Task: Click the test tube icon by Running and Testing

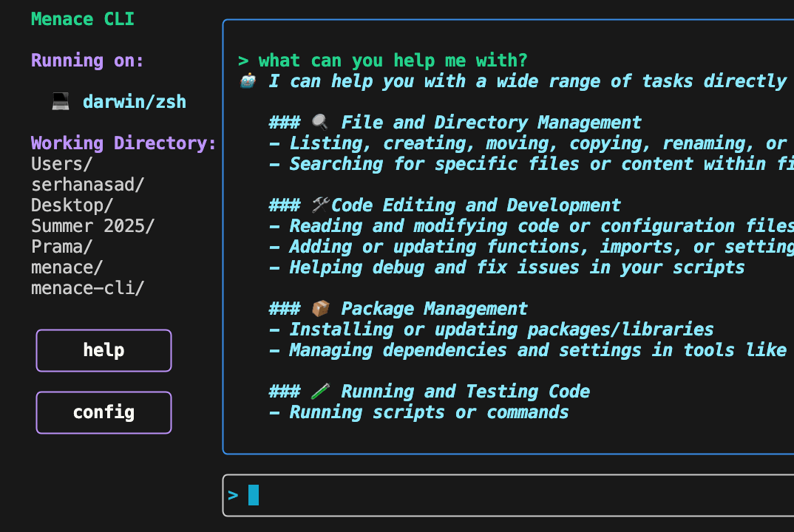Action: tap(319, 392)
